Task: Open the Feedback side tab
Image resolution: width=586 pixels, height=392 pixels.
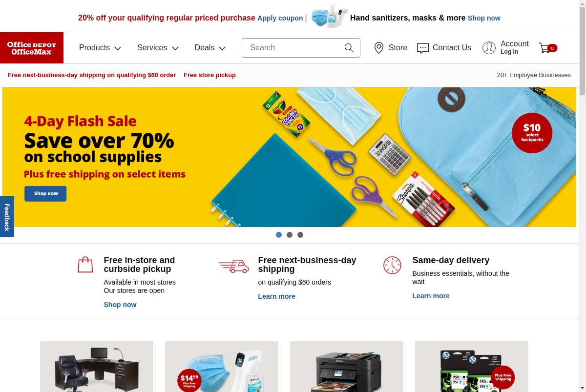Action: coord(7,217)
